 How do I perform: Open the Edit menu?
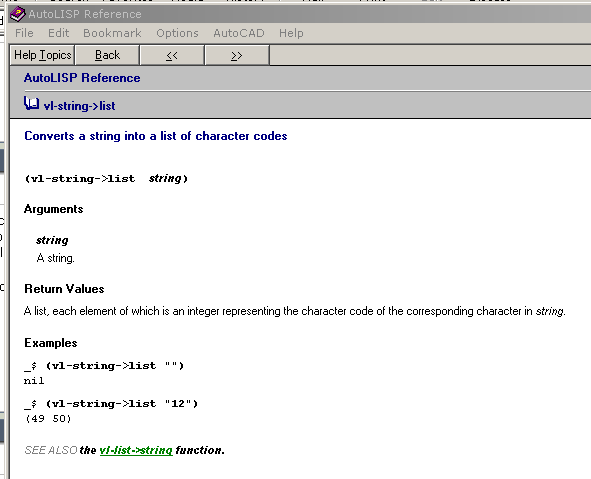pyautogui.click(x=58, y=33)
